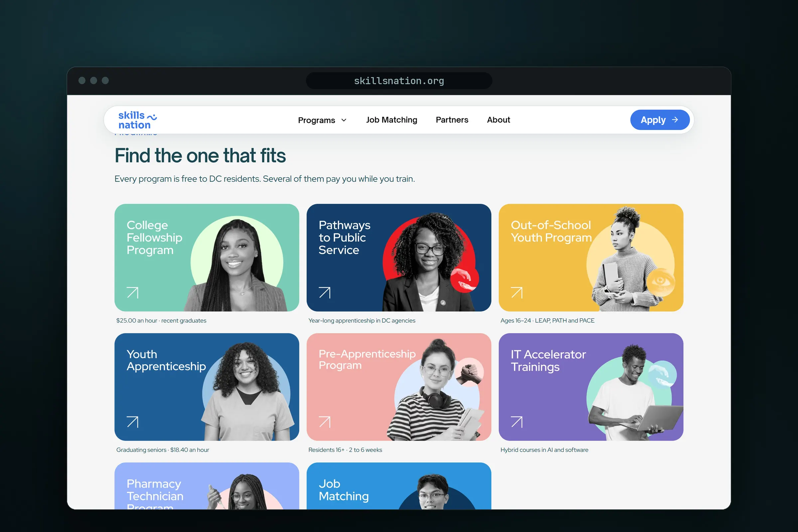This screenshot has width=798, height=532.
Task: Click the arrow icon on Pre-Apprenticeship Program card
Action: (325, 422)
